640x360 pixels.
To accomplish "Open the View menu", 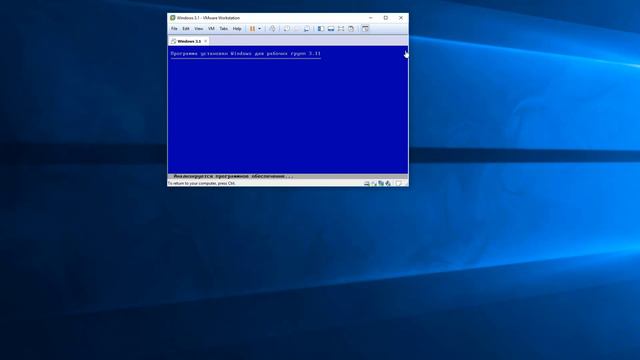I will point(199,29).
